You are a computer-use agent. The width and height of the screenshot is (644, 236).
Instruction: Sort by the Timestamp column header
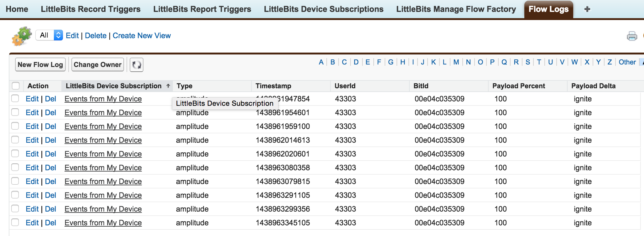click(273, 86)
